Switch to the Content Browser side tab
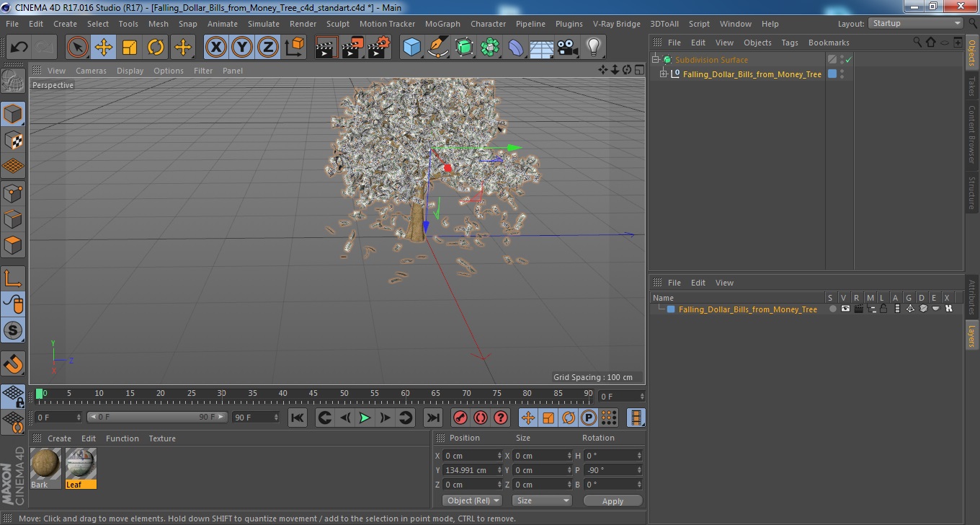The image size is (980, 525). point(972,135)
